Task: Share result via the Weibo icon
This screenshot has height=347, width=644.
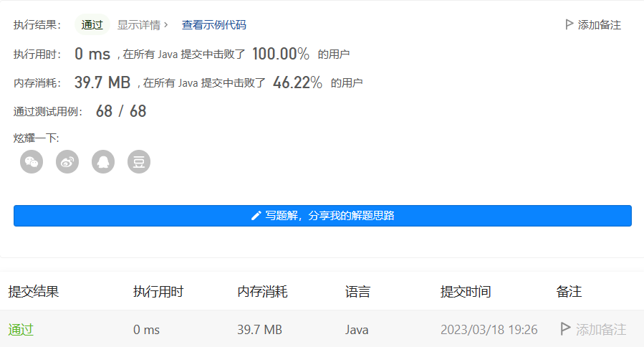Action: tap(67, 161)
